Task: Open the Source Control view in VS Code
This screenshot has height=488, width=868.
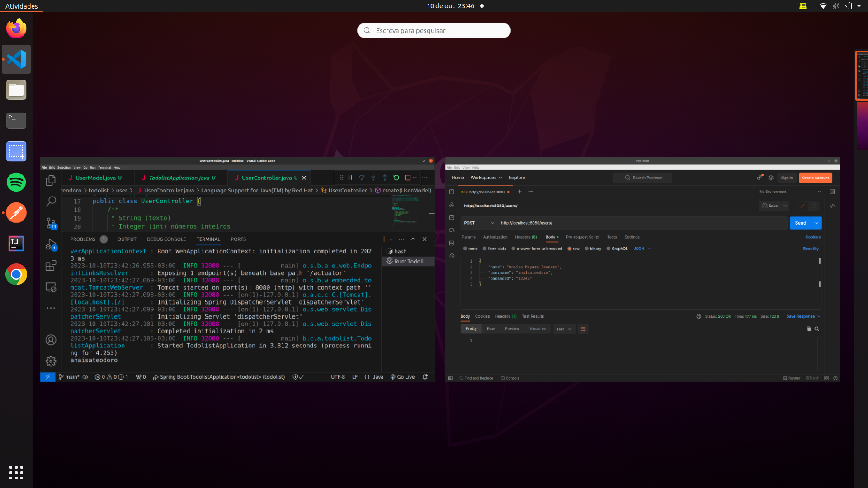Action: coord(51,223)
